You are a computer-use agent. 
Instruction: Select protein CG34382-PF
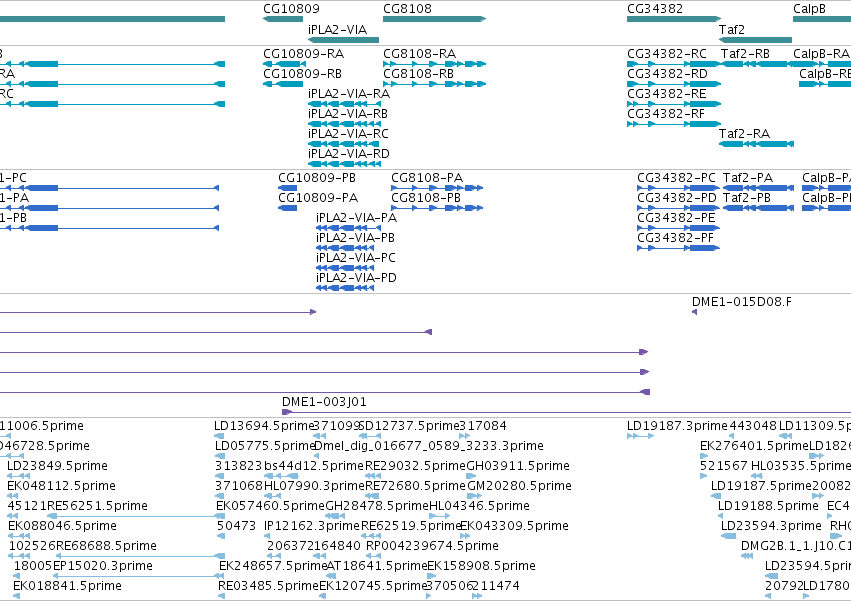tap(676, 238)
